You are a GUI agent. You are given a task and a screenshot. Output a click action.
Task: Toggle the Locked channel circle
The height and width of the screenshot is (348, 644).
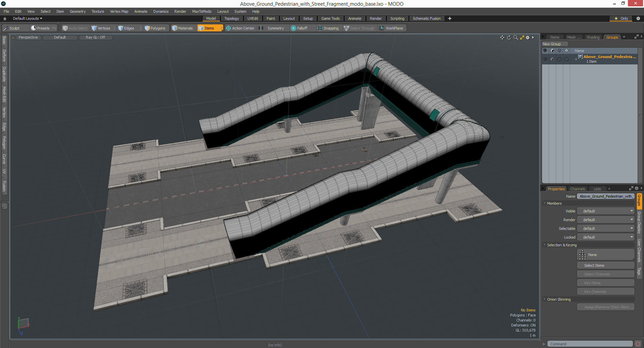click(579, 237)
